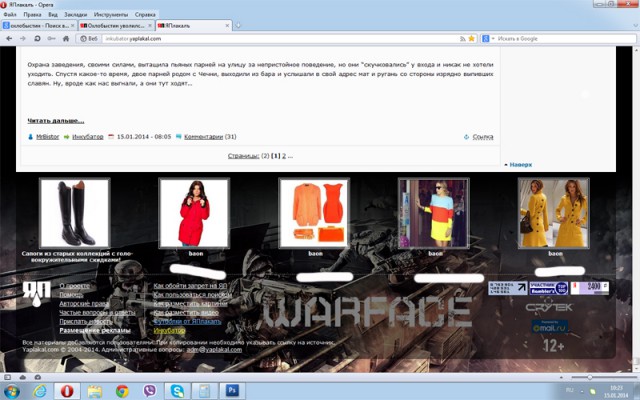Click the Наверх link to scroll up
640x400 pixels.
[x=519, y=164]
